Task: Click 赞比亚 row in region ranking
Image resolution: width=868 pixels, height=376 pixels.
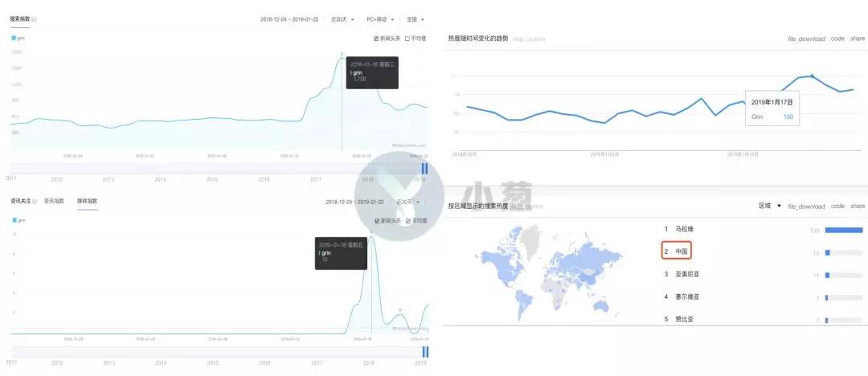Action: 764,320
